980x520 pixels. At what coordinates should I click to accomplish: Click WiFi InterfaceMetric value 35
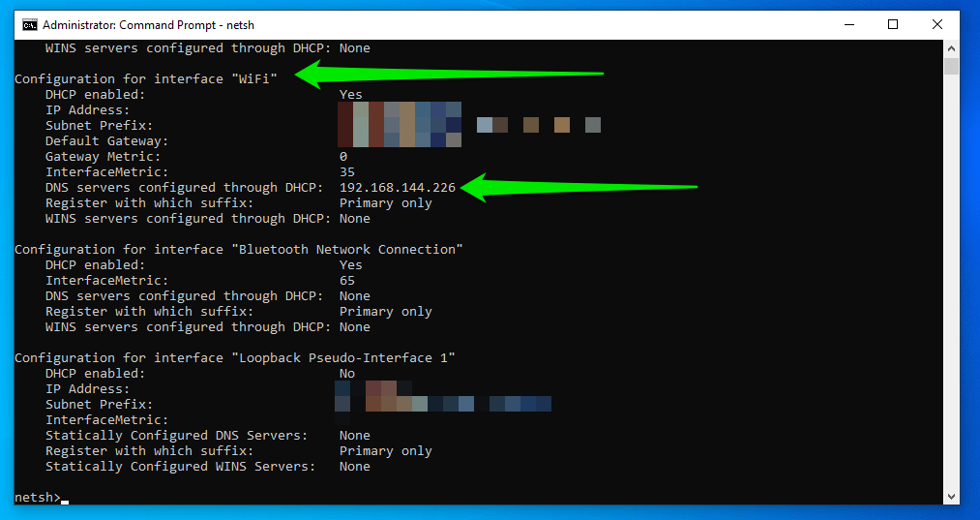[347, 172]
